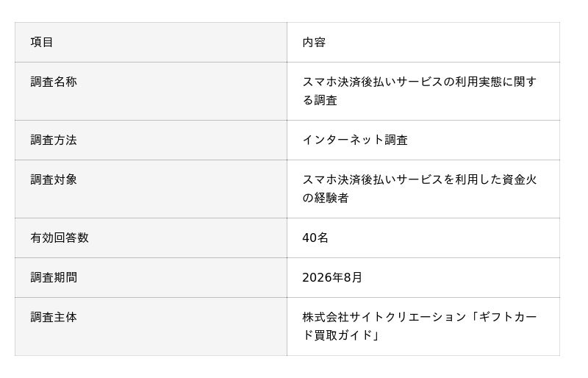
Task: Click the る調査 second-line text
Action: pos(320,101)
